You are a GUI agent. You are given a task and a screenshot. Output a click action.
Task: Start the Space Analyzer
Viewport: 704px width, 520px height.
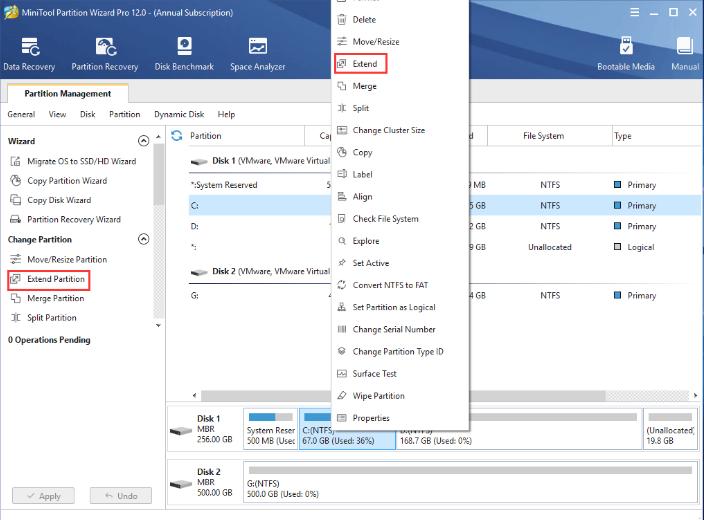[x=258, y=54]
